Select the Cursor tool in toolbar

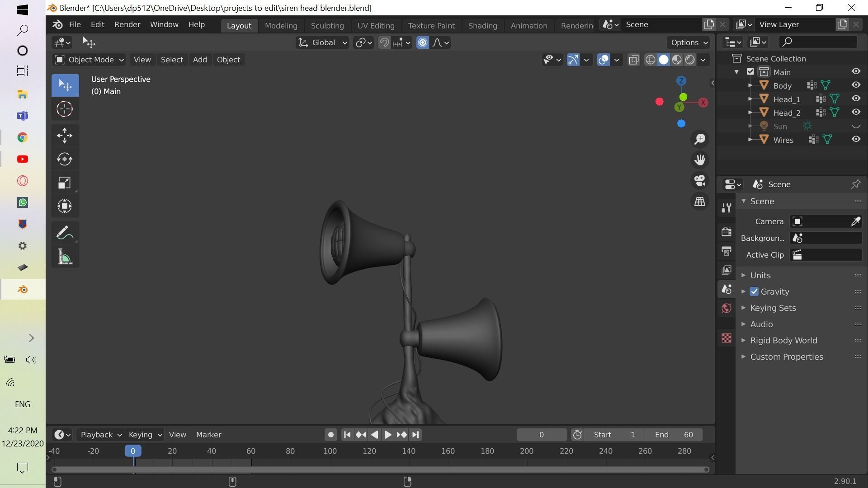pos(65,109)
